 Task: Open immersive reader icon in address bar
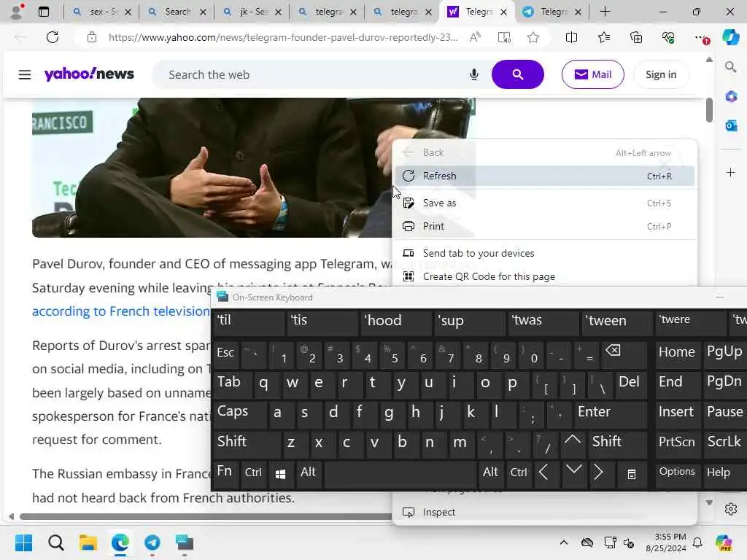[504, 37]
